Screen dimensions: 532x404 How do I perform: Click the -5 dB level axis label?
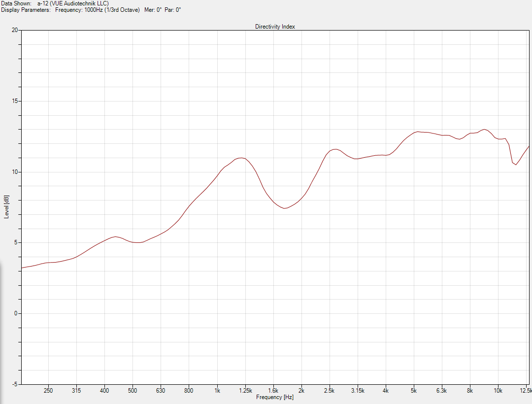coord(15,384)
